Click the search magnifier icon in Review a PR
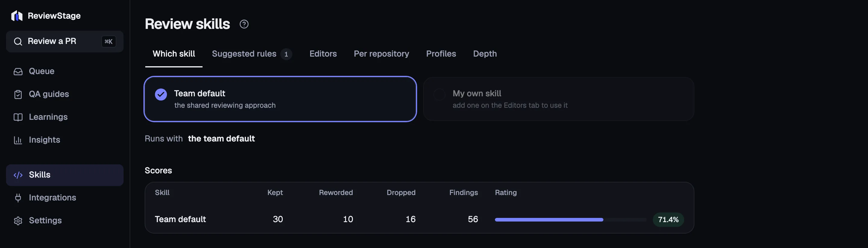Viewport: 868px width, 248px height. point(18,42)
